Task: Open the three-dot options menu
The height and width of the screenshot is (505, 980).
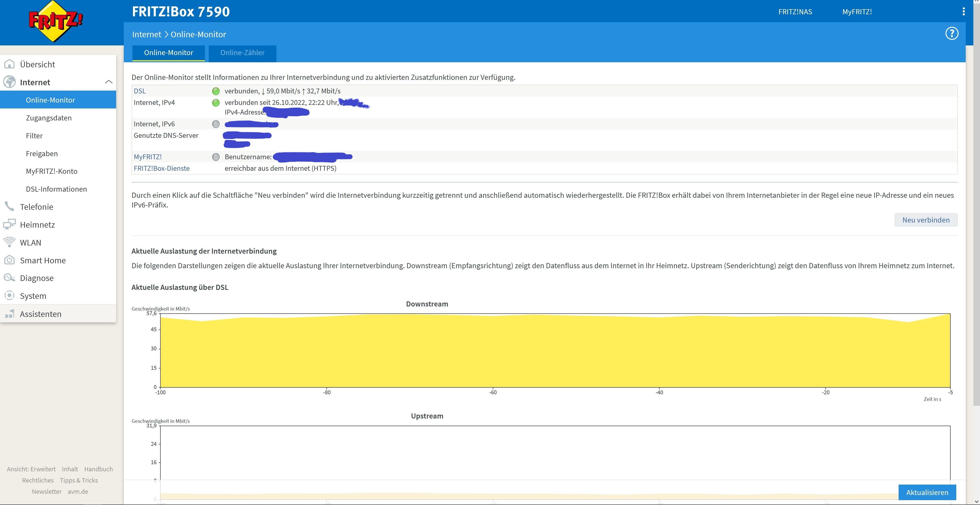Action: [964, 11]
